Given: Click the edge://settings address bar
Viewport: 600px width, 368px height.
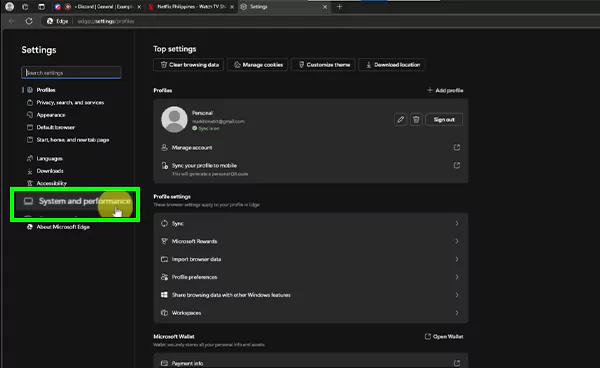Looking at the screenshot, I should point(106,21).
